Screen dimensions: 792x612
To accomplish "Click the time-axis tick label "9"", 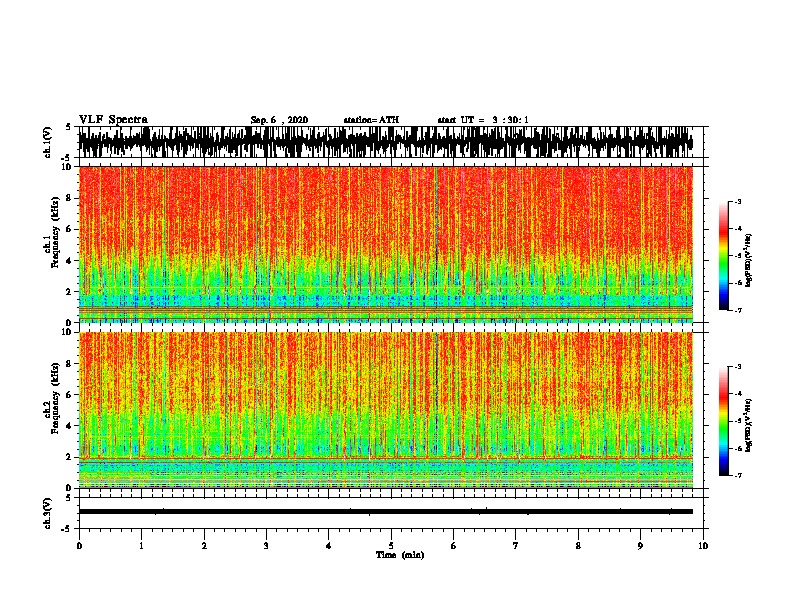I will tap(640, 546).
